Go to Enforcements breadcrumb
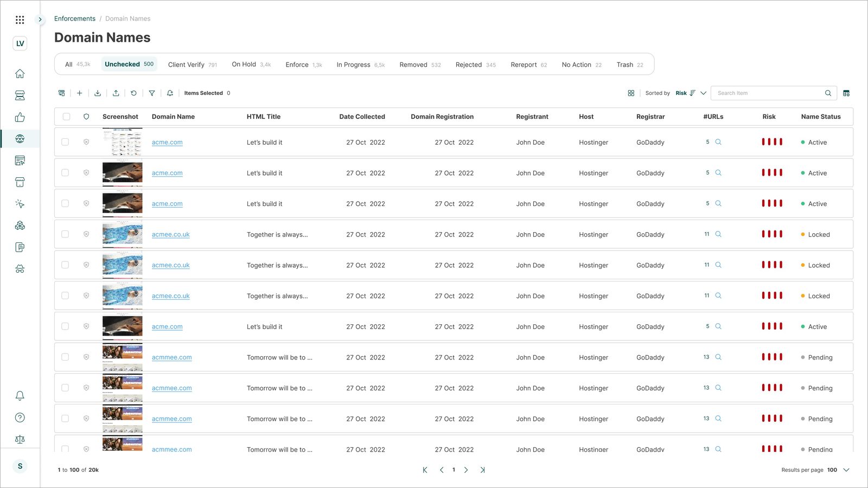The width and height of the screenshot is (868, 488). coord(75,19)
